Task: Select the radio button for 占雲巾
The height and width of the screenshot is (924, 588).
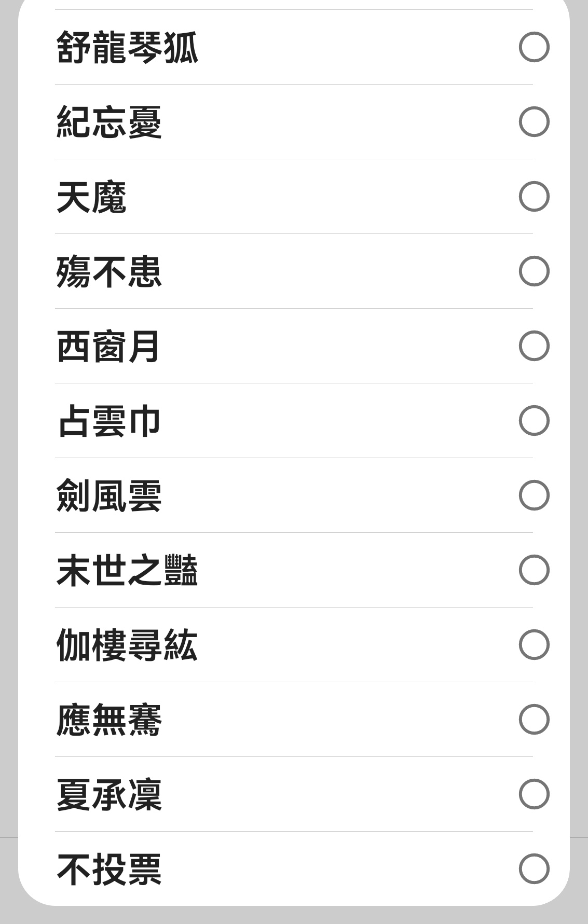Action: 534,421
